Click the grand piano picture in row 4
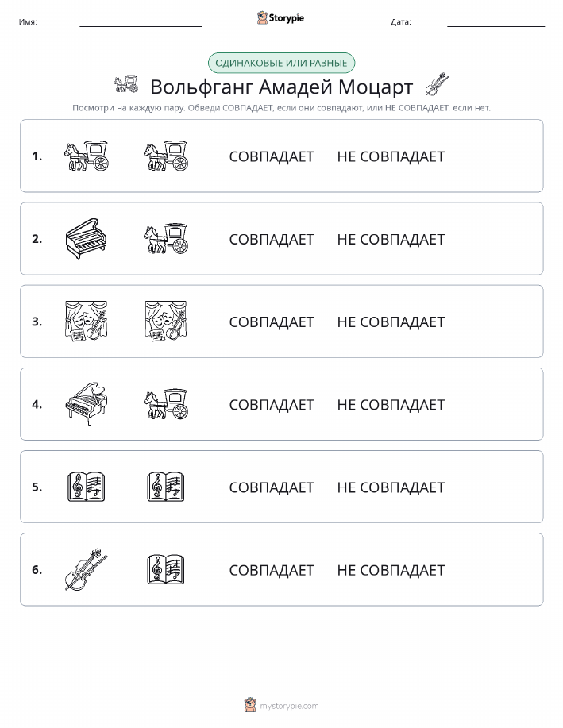 tap(87, 404)
